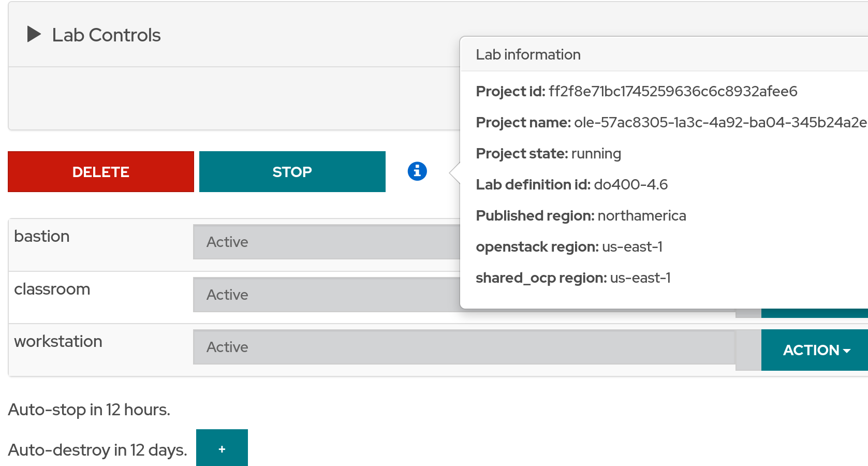Image resolution: width=868 pixels, height=466 pixels.
Task: Select the classroom machine name
Action: (x=52, y=289)
